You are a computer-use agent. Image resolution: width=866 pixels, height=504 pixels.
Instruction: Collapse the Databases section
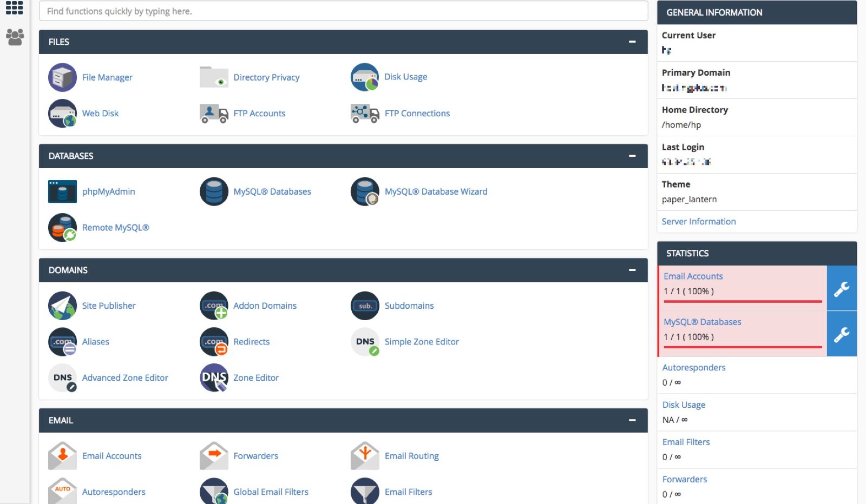[632, 156]
